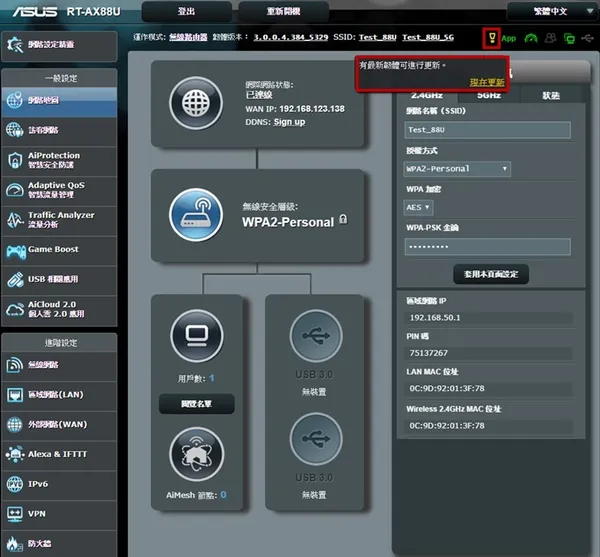
Task: Click the green AiMesh status icon
Action: coord(531,38)
